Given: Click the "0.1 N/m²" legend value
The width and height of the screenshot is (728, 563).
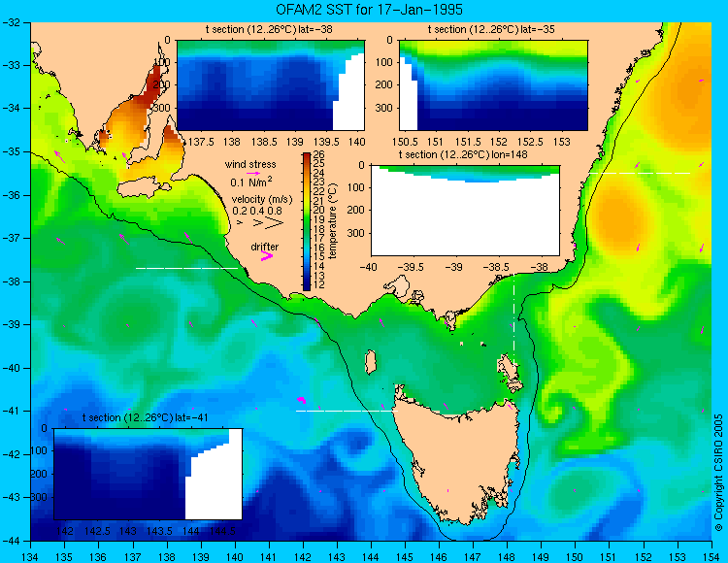Looking at the screenshot, I should (x=251, y=182).
